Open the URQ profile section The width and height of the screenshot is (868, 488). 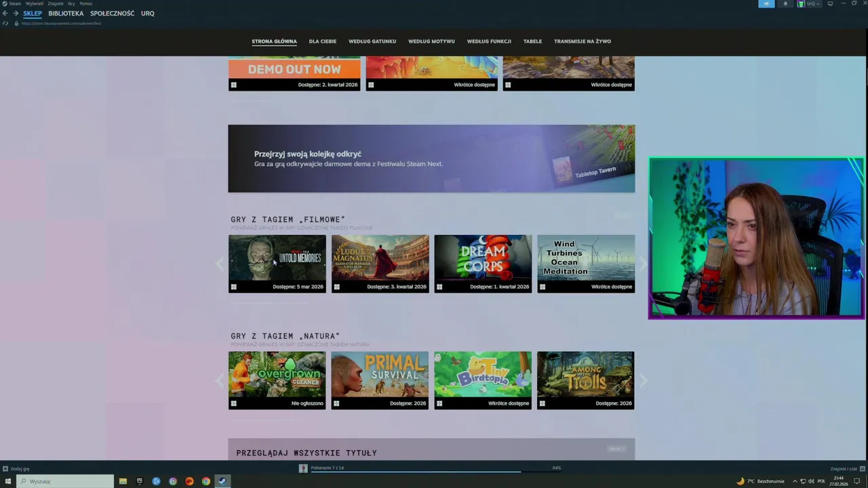[x=148, y=14]
